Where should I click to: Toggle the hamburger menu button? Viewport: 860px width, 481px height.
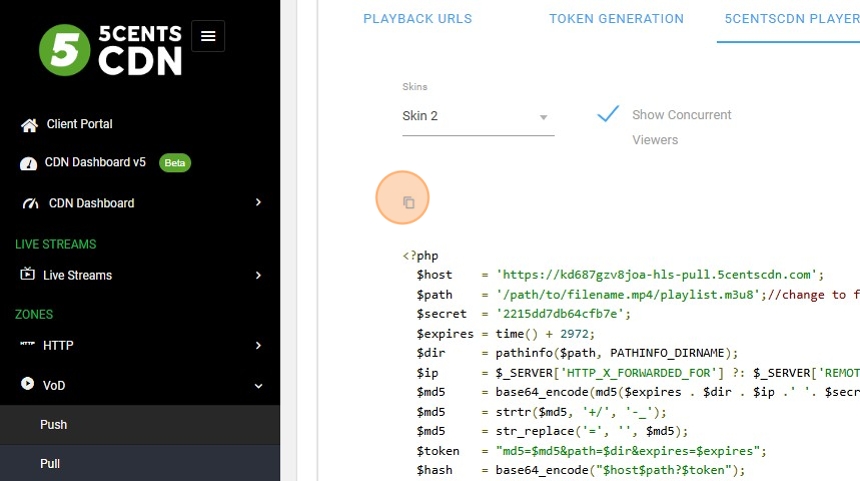pos(208,36)
